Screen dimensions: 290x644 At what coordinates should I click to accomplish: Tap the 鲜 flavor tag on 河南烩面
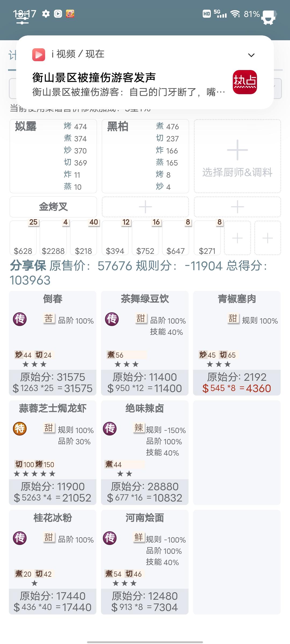tap(139, 537)
